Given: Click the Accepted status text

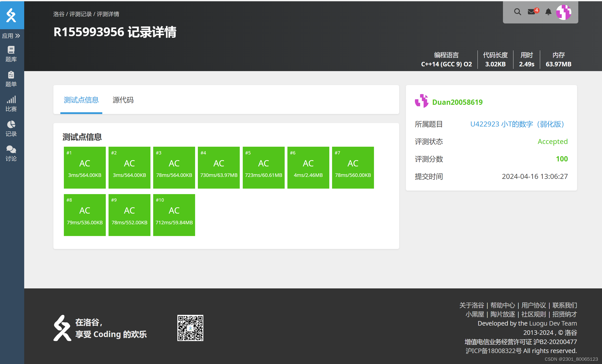Looking at the screenshot, I should point(553,141).
